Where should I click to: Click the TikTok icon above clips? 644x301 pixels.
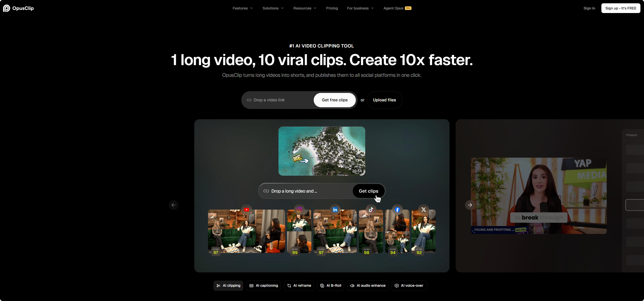pyautogui.click(x=371, y=210)
